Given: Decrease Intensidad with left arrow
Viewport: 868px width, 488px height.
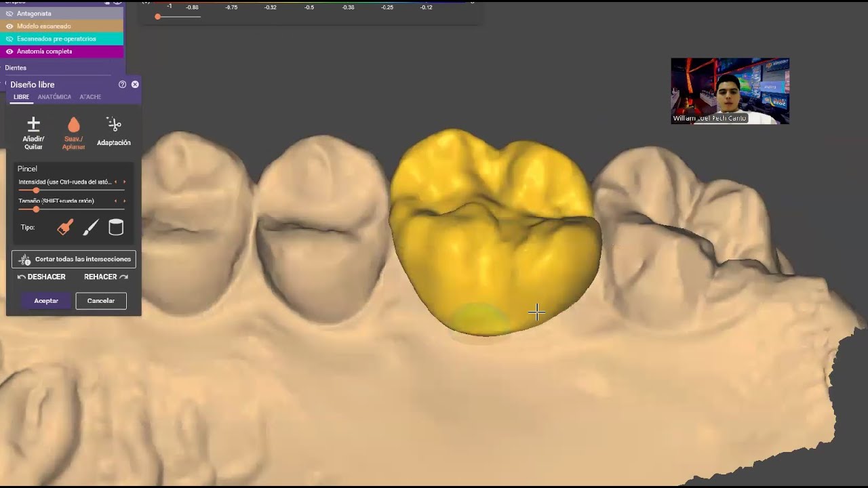Looking at the screenshot, I should (x=115, y=182).
